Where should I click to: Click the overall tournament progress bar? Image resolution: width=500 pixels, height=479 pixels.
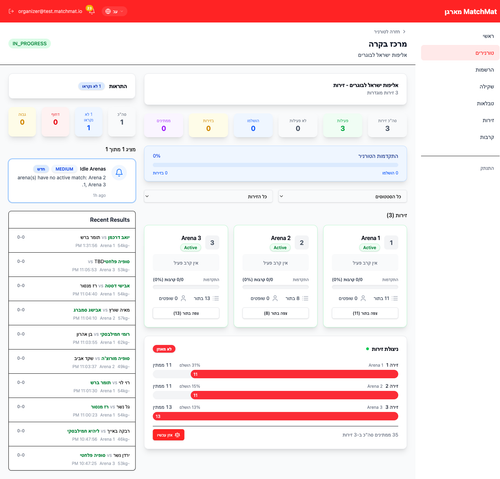pyautogui.click(x=275, y=165)
